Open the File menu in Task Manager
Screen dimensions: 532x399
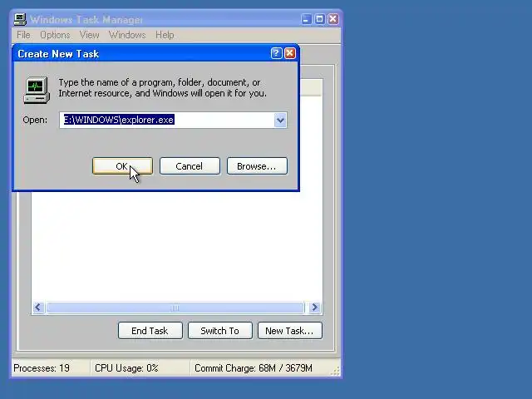tap(23, 35)
